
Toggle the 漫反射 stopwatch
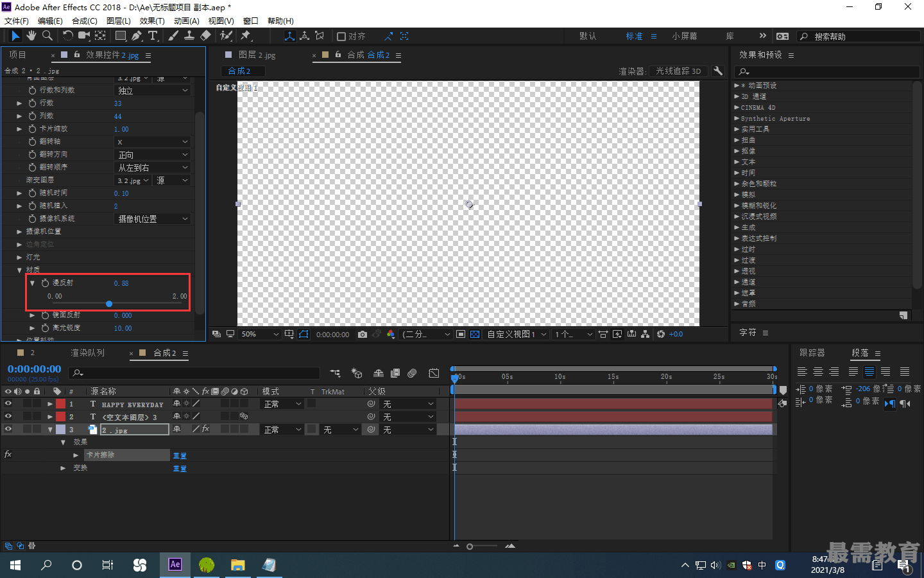point(46,283)
